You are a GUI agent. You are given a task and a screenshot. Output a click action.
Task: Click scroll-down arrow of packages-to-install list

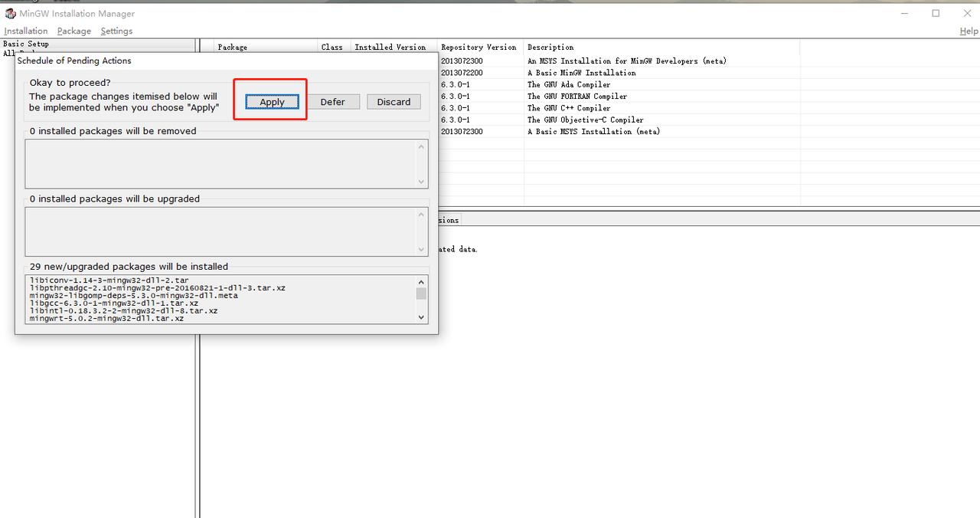[x=421, y=317]
